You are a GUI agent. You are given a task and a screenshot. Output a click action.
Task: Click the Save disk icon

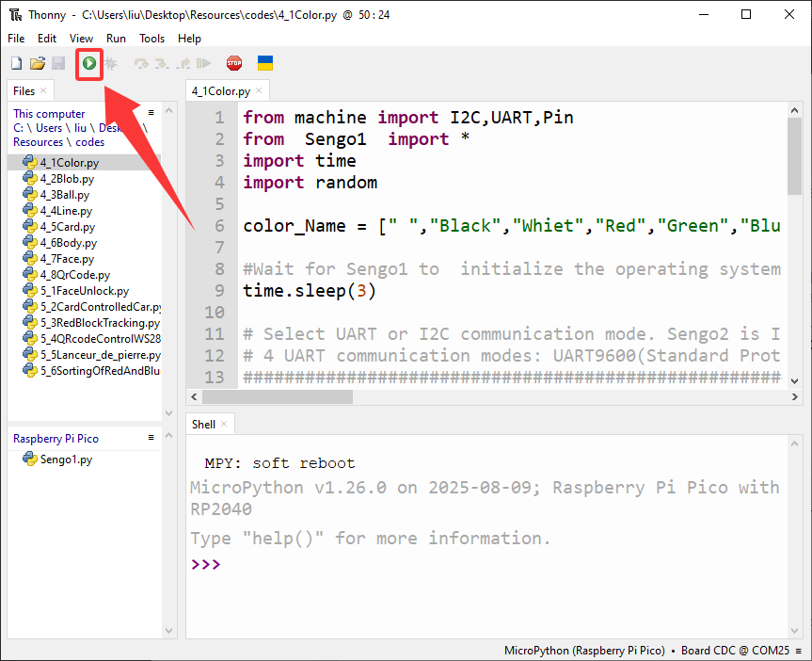click(58, 63)
